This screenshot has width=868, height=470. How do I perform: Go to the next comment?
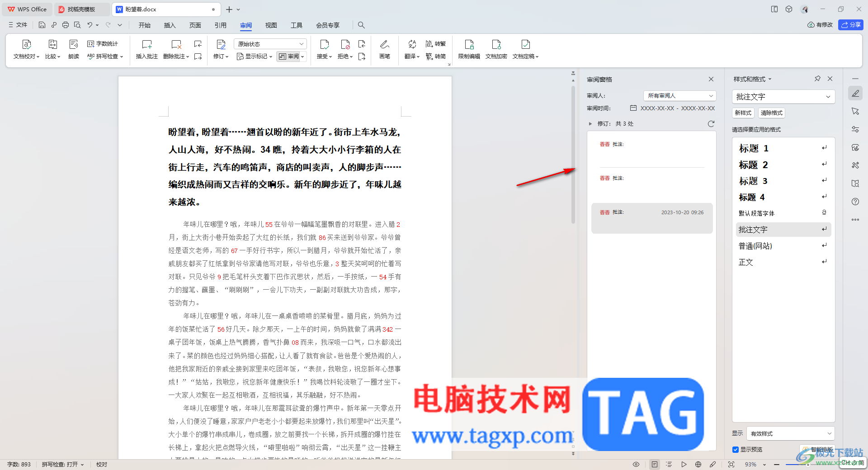(198, 56)
